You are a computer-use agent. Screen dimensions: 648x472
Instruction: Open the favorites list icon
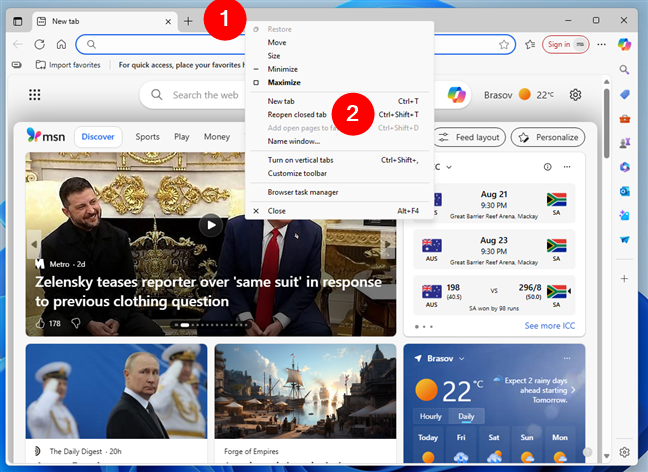point(530,44)
